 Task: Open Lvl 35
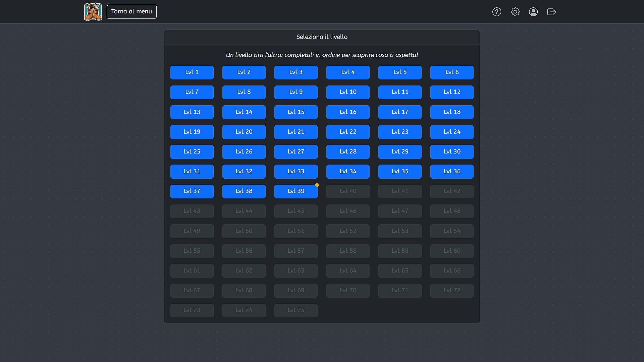[400, 171]
